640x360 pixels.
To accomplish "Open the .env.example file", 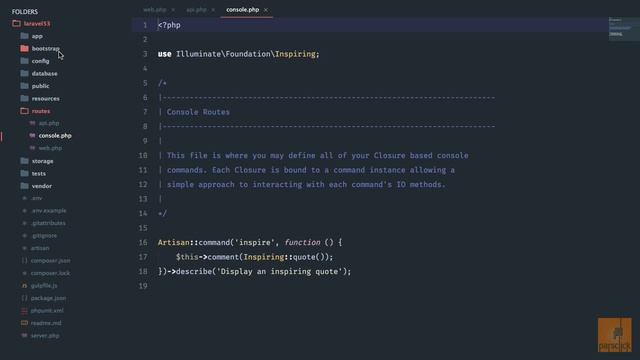I will click(49, 211).
